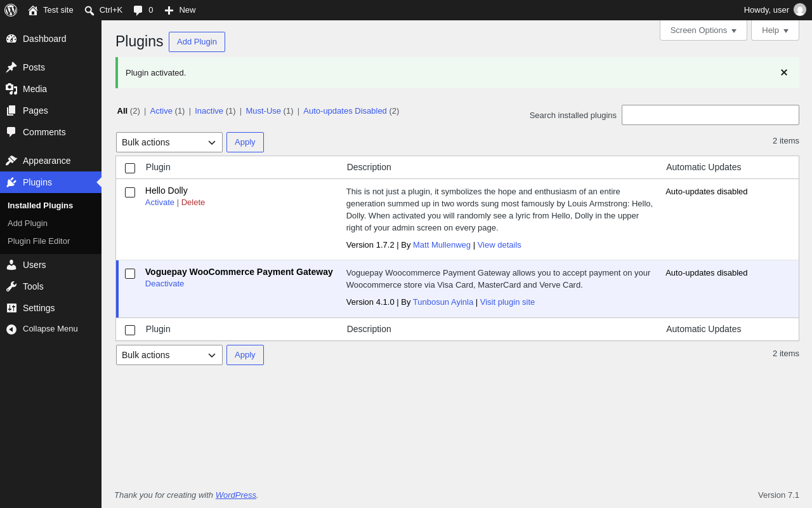Expand the Help panel
The height and width of the screenshot is (508, 812).
pos(775,30)
